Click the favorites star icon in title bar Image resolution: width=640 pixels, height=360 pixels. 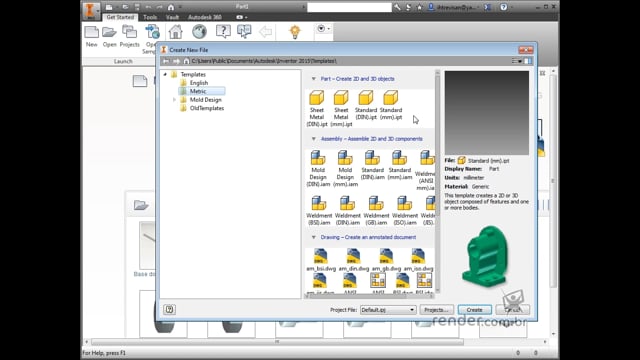pyautogui.click(x=419, y=7)
